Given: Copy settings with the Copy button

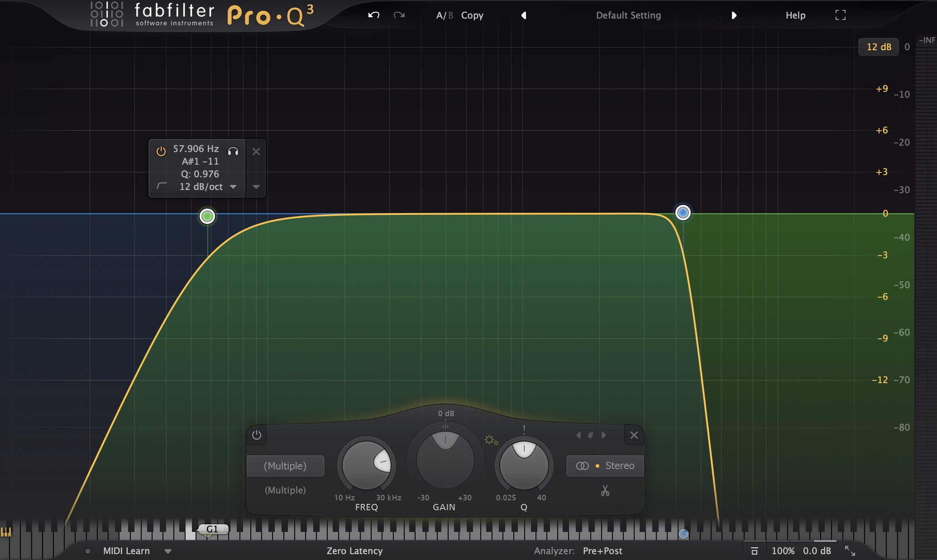Looking at the screenshot, I should [x=472, y=15].
